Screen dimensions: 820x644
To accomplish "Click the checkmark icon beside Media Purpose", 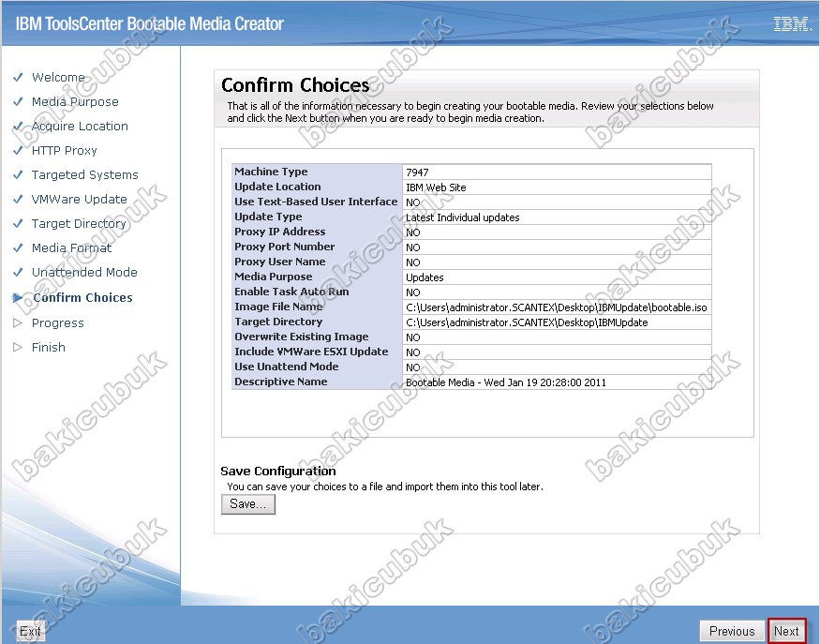I will coord(18,101).
